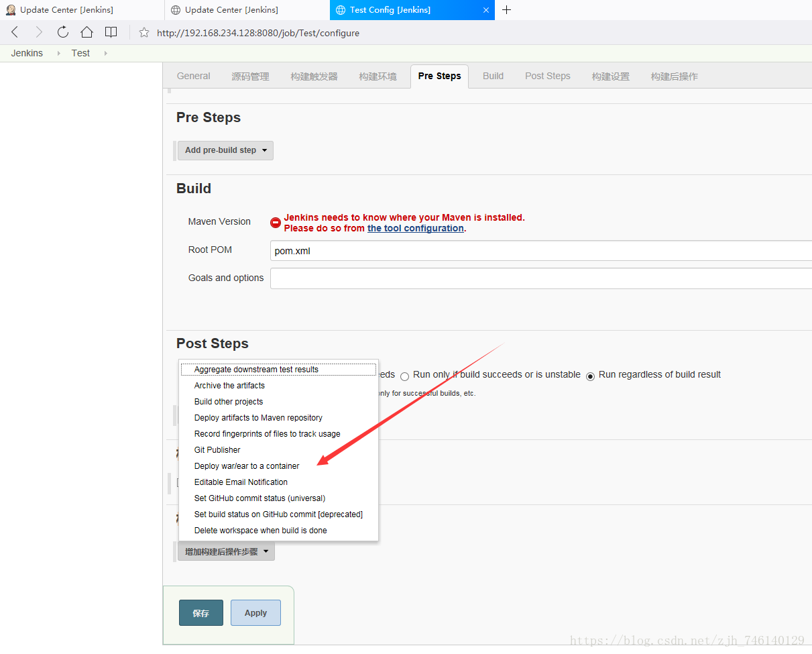Click the browser forward arrow
Screen dimensions: 812x654
click(x=39, y=32)
